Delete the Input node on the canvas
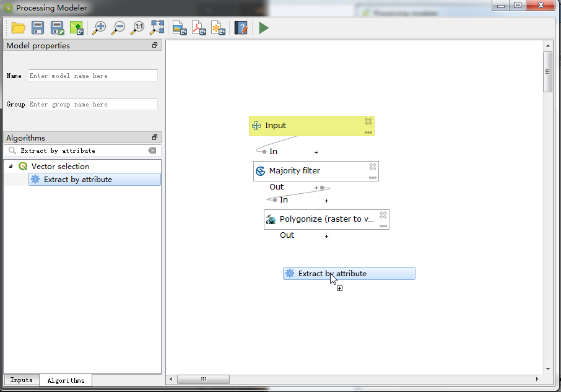This screenshot has width=561, height=392. pyautogui.click(x=368, y=121)
